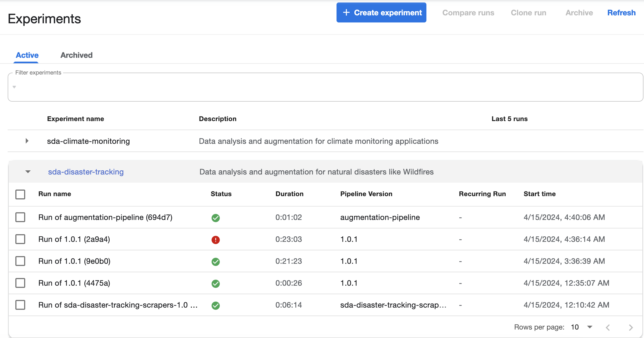Viewport: 644px width, 338px height.
Task: Click start time 4/15/2024, 4:40:06 AM
Action: 564,217
